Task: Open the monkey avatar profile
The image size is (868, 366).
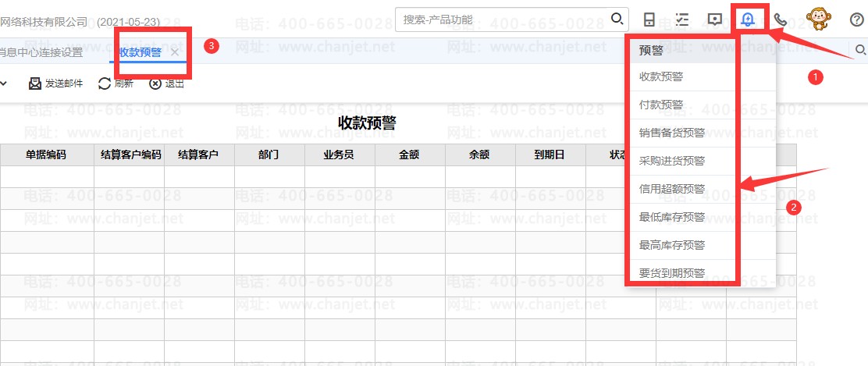Action: pyautogui.click(x=817, y=18)
